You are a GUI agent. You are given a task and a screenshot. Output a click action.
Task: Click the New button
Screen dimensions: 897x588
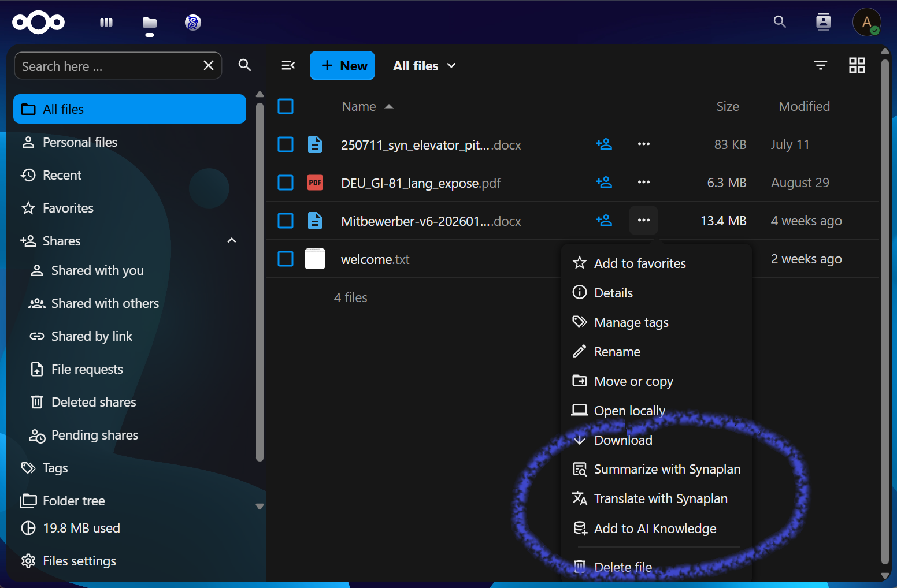pyautogui.click(x=343, y=66)
